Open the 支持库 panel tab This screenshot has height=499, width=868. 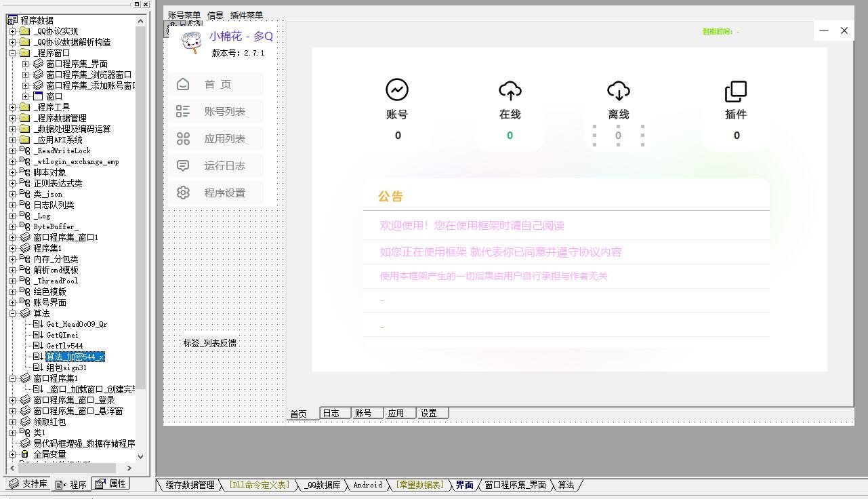[28, 484]
